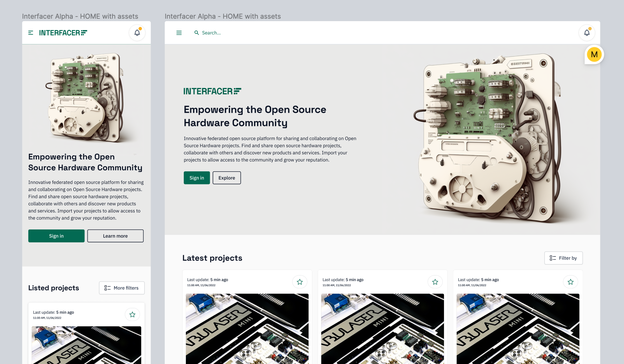Click the INTERFACER logo in the mobile header
This screenshot has height=364, width=624.
(63, 32)
